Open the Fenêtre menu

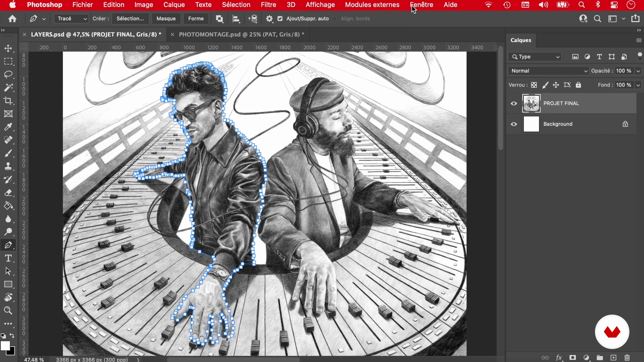coord(421,5)
